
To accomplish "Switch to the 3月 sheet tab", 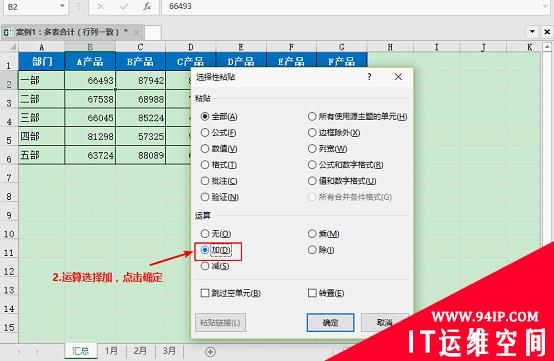I will click(x=169, y=351).
